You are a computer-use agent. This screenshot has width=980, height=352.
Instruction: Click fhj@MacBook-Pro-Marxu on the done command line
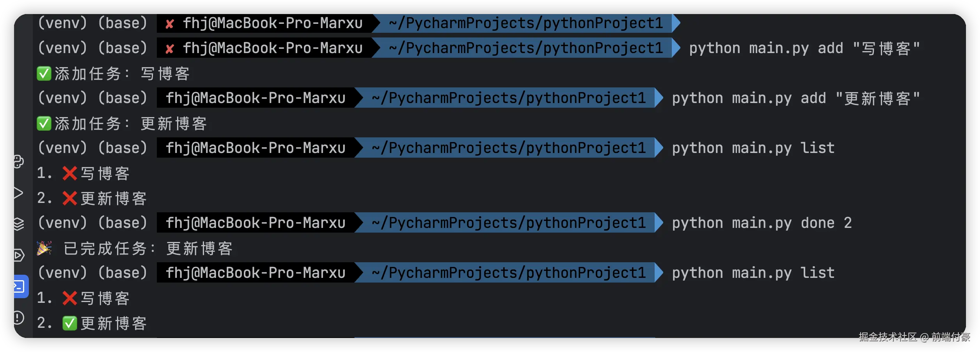click(256, 223)
